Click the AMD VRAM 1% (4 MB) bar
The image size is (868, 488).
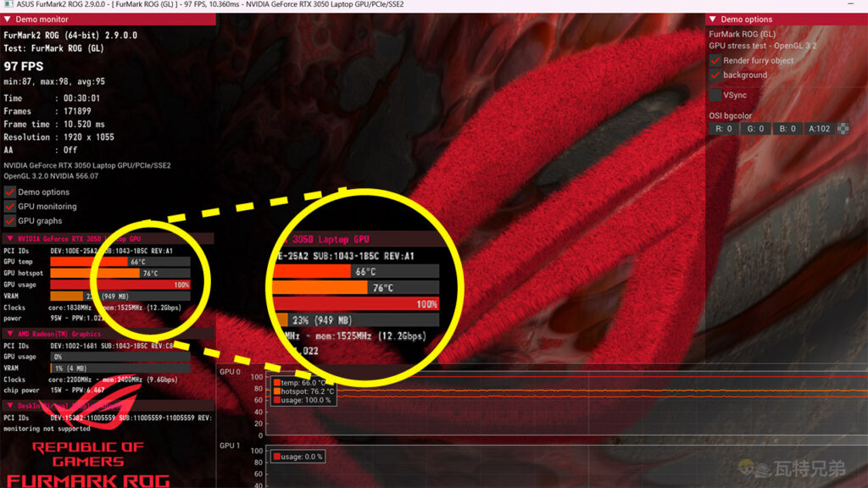tap(120, 368)
